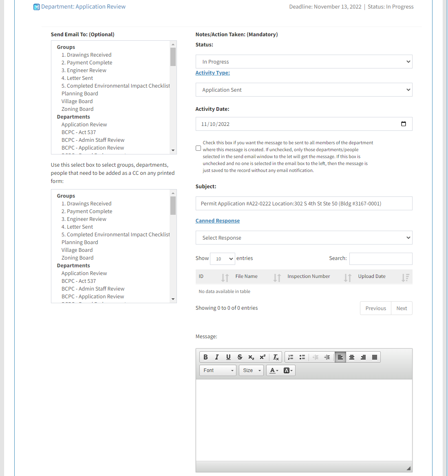Select 2. Payment Complete in CC list
Screen dimensions: 448x476
pyautogui.click(x=87, y=211)
